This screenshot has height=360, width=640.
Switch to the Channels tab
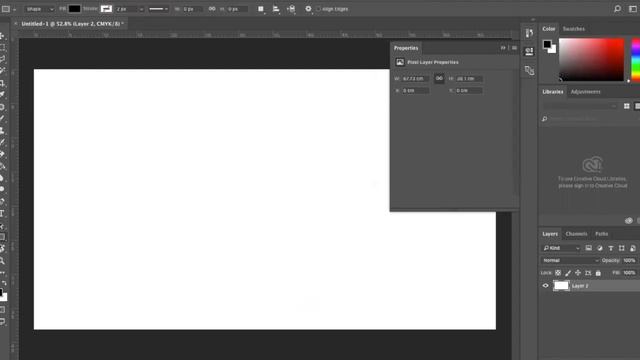click(x=576, y=234)
